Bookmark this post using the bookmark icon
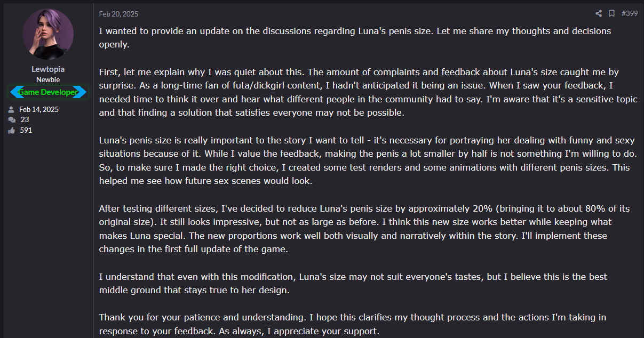Screen dimensions: 644x338 [612, 13]
